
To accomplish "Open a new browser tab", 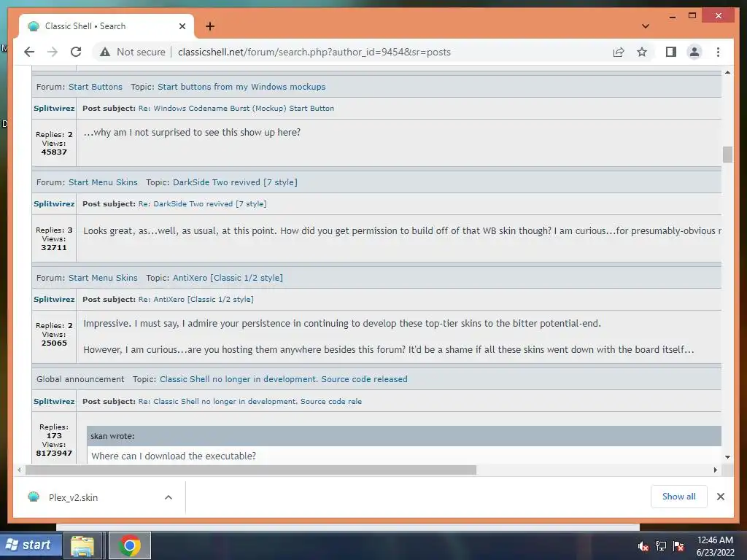I will tap(210, 26).
